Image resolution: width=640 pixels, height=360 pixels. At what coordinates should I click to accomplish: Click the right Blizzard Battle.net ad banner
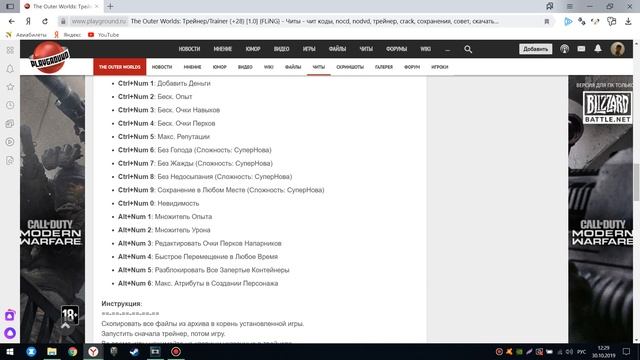(600, 209)
